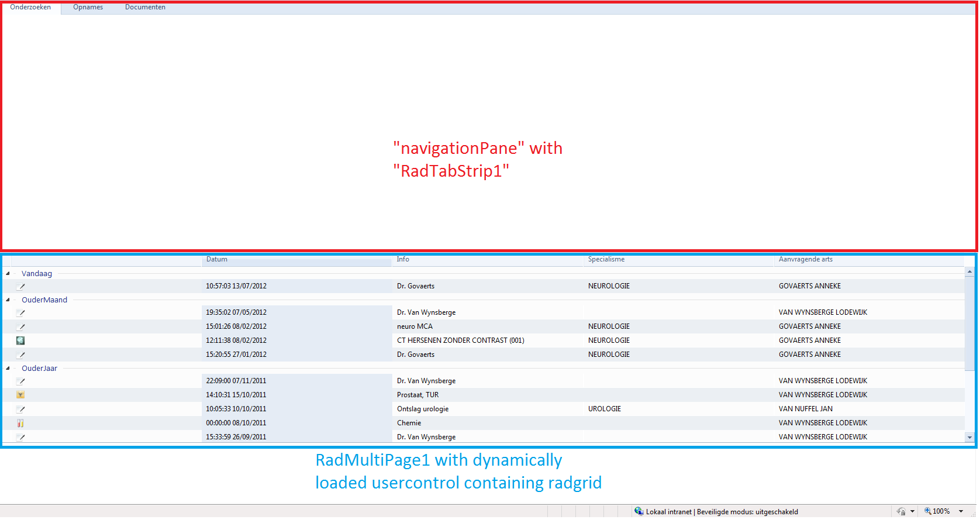Open the zoom level dropdown arrow
The image size is (980, 523).
[x=961, y=511]
